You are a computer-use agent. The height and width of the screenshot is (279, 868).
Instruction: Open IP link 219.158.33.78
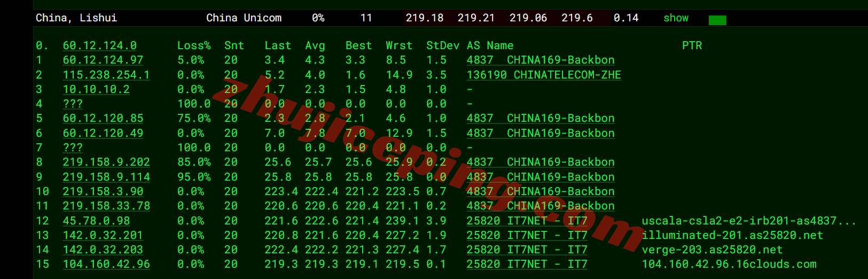pos(106,206)
